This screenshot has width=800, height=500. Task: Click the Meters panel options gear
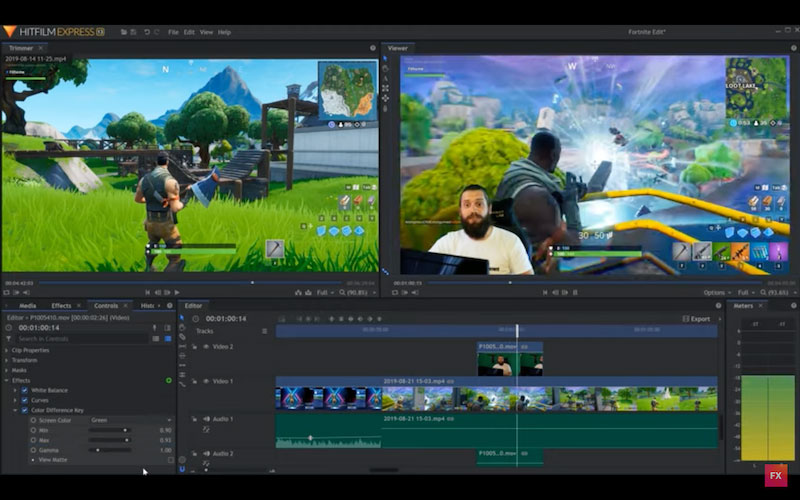[793, 306]
